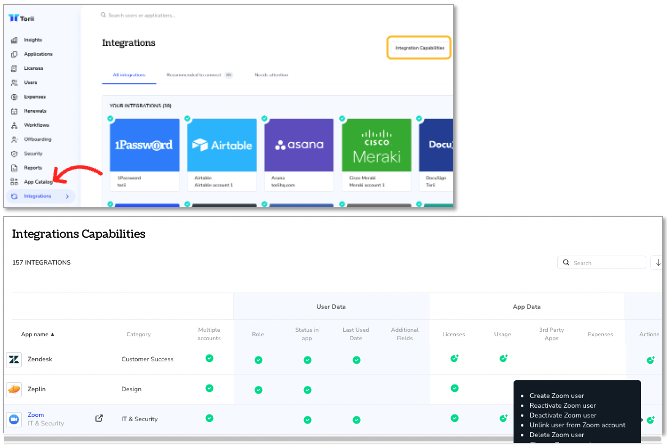Switch to Recommended to connect tab
This screenshot has height=448, width=667.
pyautogui.click(x=199, y=75)
